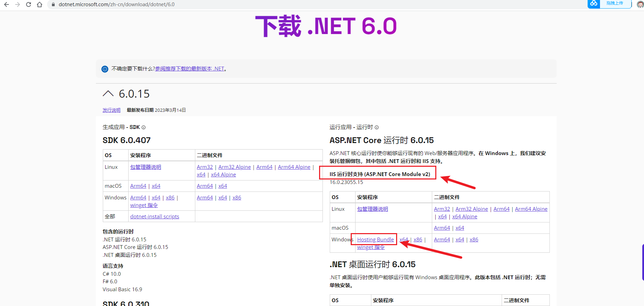Click the 'C# 10.0' language text
This screenshot has width=644, height=306.
pos(112,274)
